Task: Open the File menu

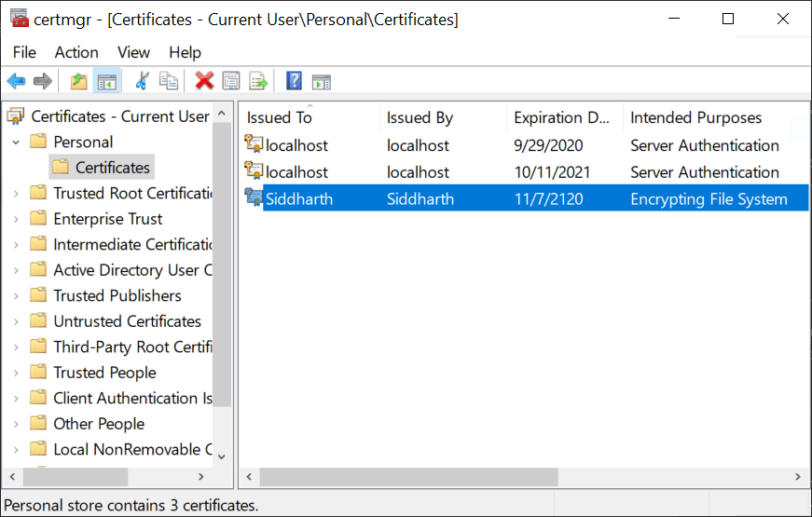Action: pos(24,52)
